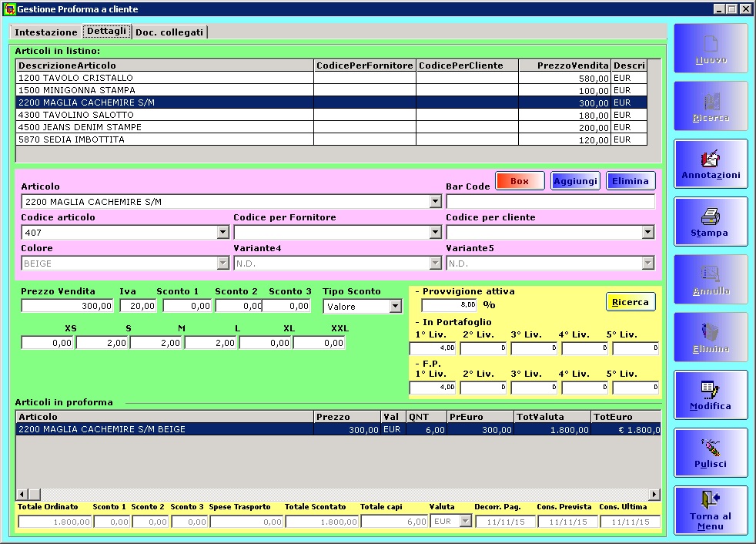Switch to Intestazione tab
Screen dimensions: 756x544
[x=45, y=32]
